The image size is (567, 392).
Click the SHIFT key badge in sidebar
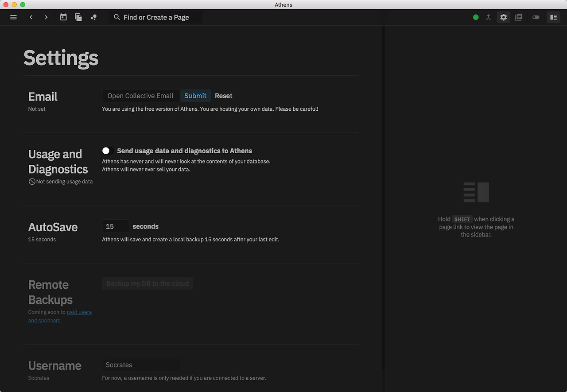click(x=462, y=219)
